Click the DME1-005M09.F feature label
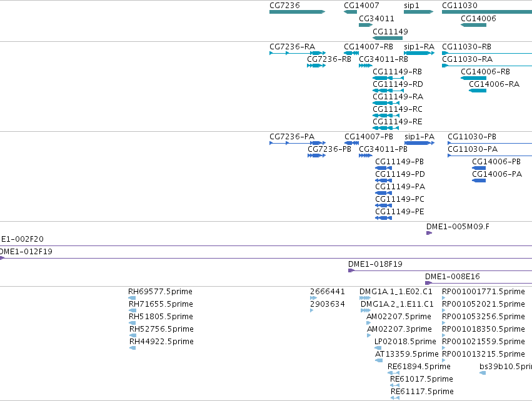 click(458, 227)
